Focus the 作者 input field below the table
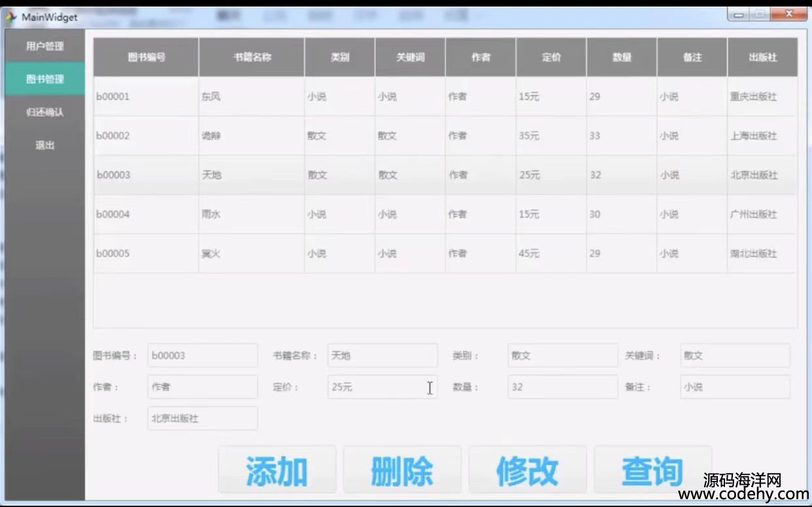Image resolution: width=812 pixels, height=507 pixels. (203, 387)
